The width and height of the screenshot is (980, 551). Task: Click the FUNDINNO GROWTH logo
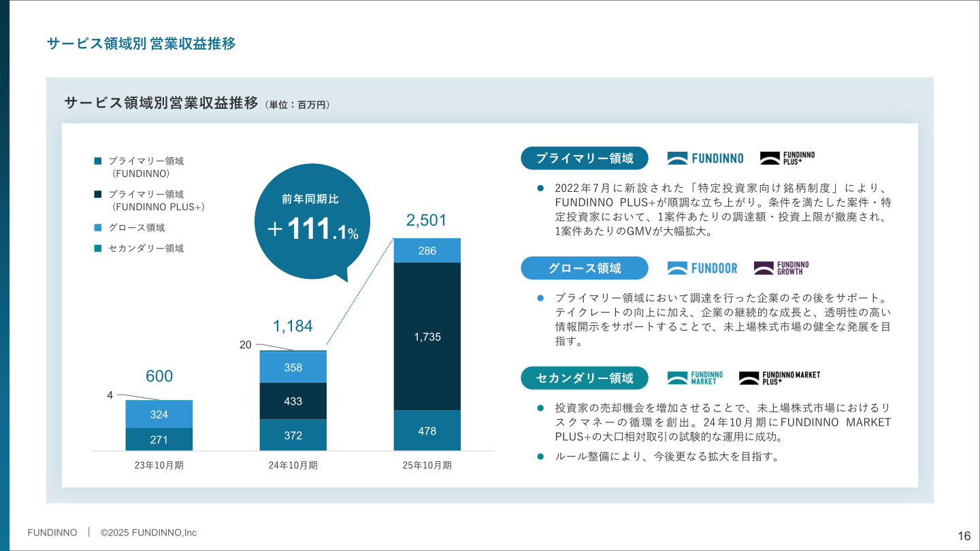(x=781, y=268)
